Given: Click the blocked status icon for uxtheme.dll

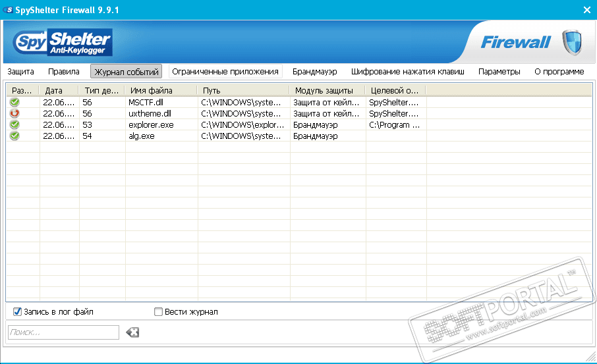Looking at the screenshot, I should tap(15, 113).
